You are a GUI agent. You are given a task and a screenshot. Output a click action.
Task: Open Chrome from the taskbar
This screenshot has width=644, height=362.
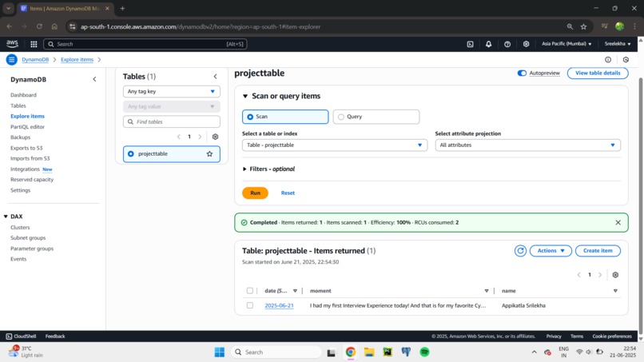[x=350, y=352]
